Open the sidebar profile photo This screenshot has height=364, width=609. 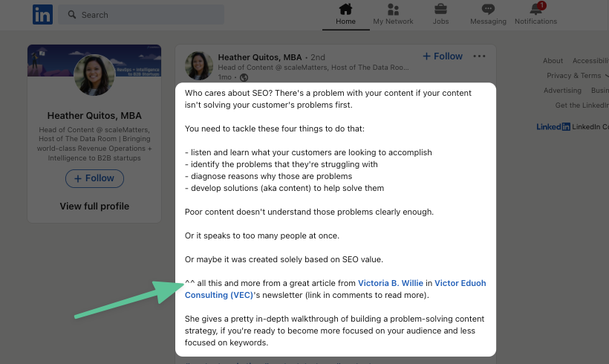(x=94, y=75)
